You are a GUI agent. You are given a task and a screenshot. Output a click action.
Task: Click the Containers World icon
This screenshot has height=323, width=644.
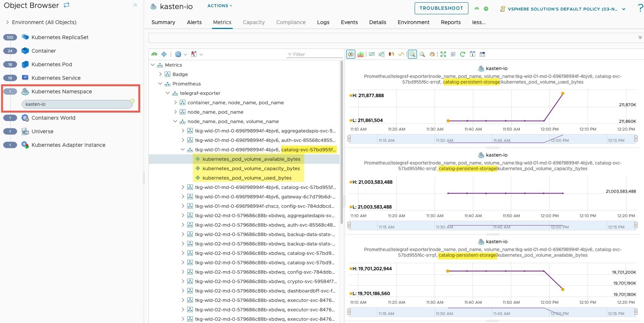25,118
